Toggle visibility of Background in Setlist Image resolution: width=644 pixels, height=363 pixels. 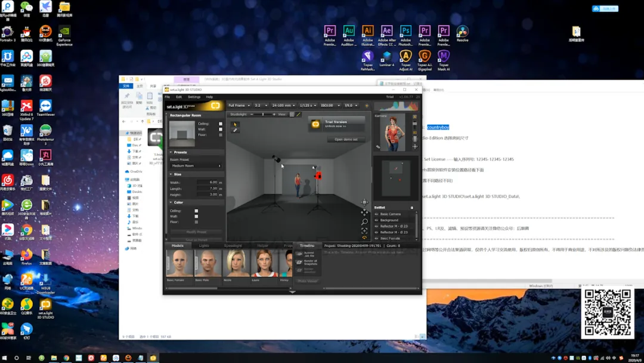pos(377,220)
